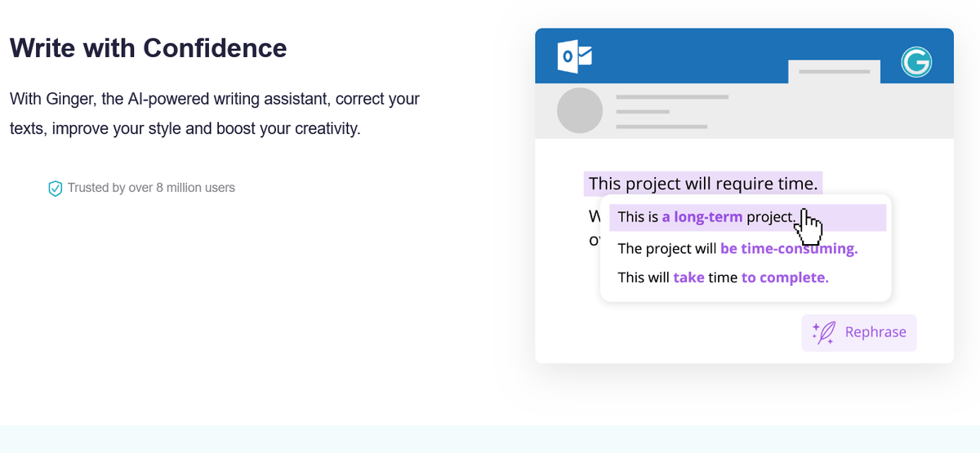The image size is (980, 453).
Task: Click the feather sparkle icon beside Rephrase
Action: tap(823, 332)
